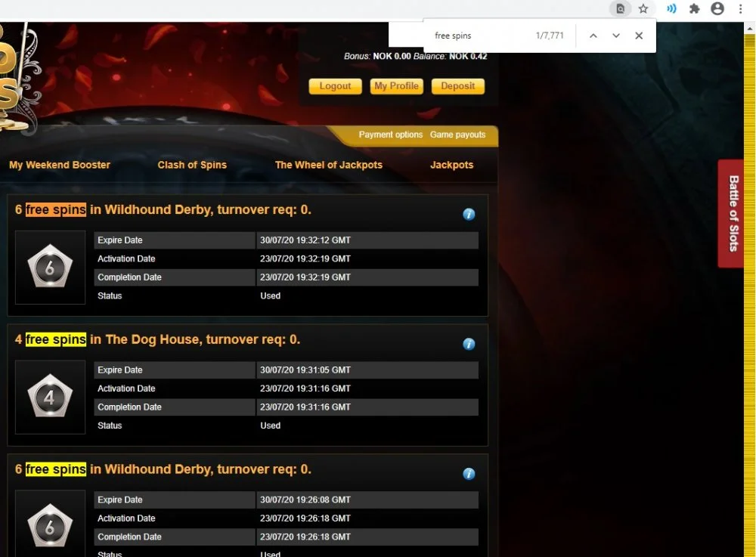Click the balance text 'NOK 0.42'
The width and height of the screenshot is (756, 557).
click(x=468, y=57)
